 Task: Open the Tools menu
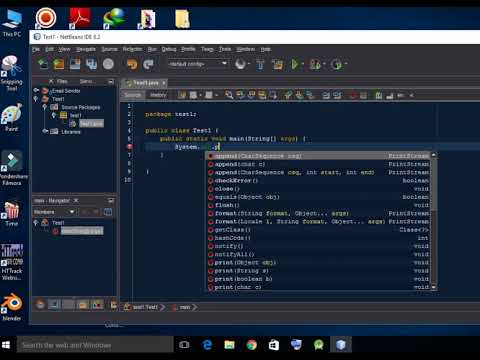225,49
